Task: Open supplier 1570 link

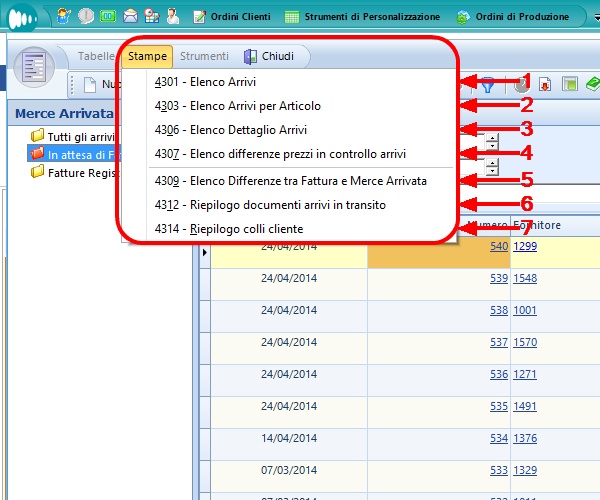Action: pos(526,343)
